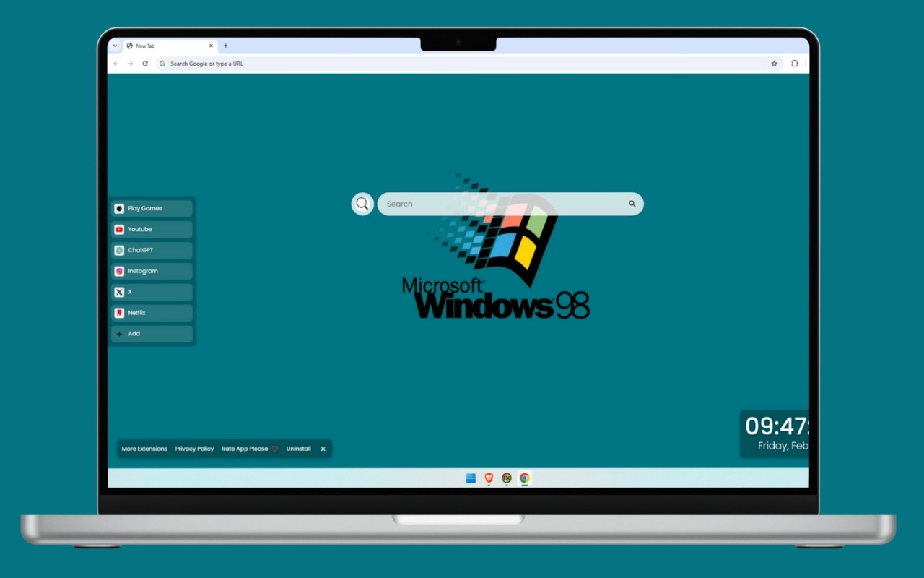Open the ChatGPT shortcut
924x578 pixels.
(152, 250)
